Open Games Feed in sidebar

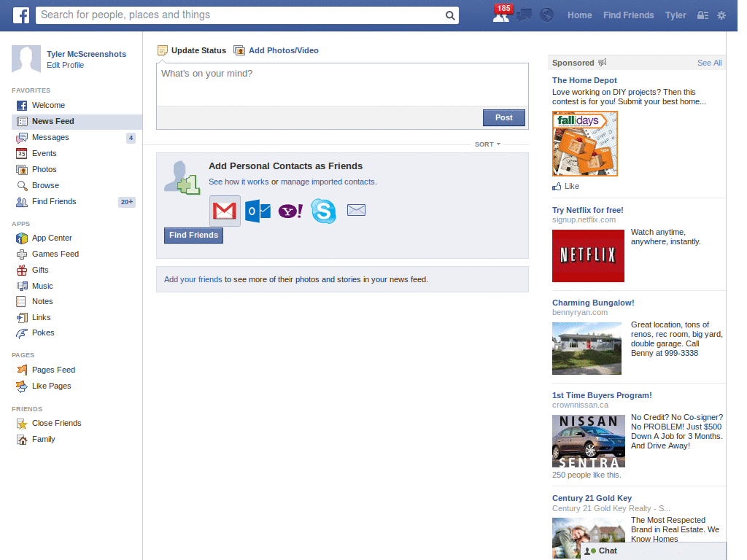pos(55,254)
